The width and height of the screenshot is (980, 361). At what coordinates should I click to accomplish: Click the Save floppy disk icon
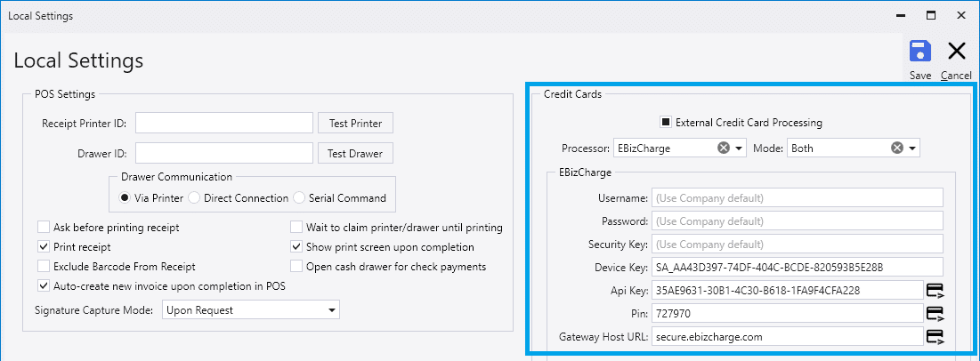coord(920,52)
